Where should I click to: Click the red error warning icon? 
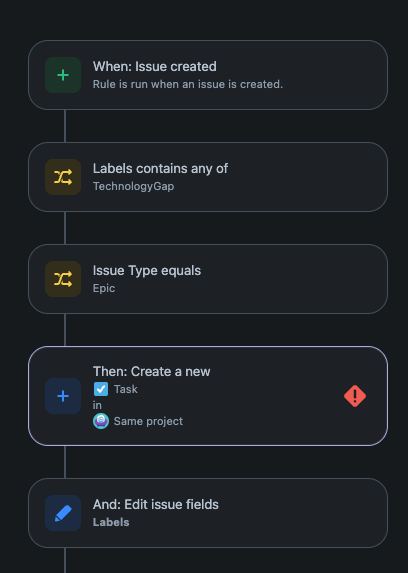pos(355,396)
